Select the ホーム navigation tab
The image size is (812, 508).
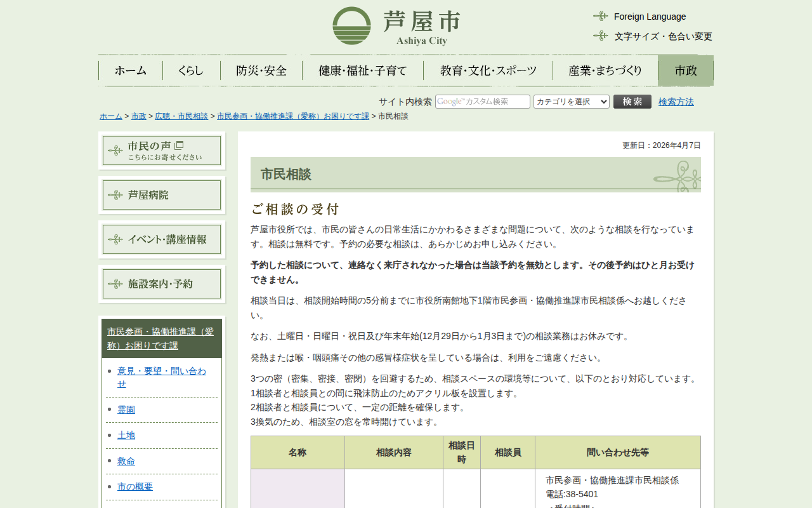tap(131, 70)
